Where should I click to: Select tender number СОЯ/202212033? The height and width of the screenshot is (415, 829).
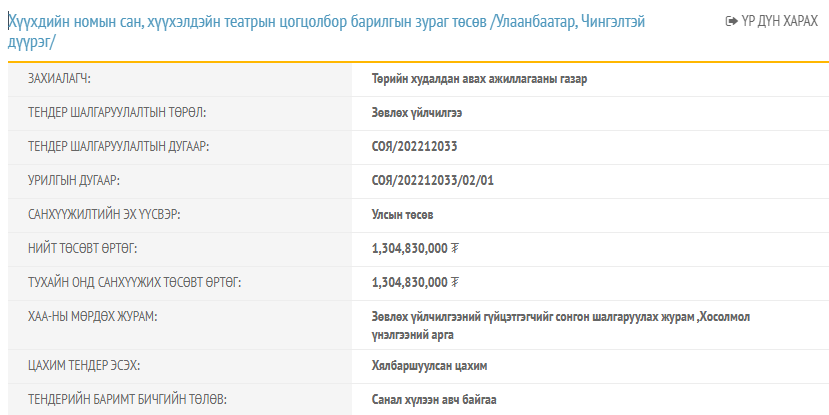[x=414, y=147]
